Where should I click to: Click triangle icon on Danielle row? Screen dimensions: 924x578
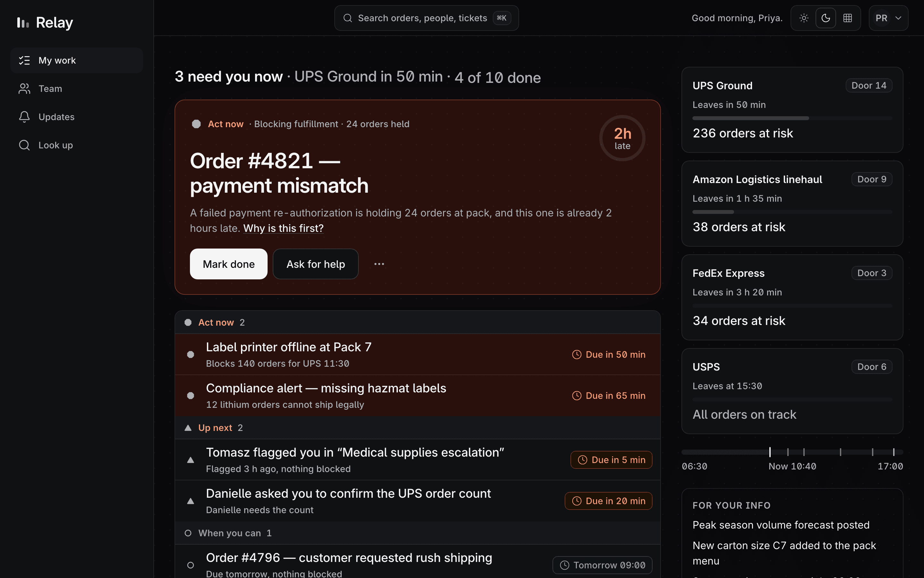pos(191,501)
